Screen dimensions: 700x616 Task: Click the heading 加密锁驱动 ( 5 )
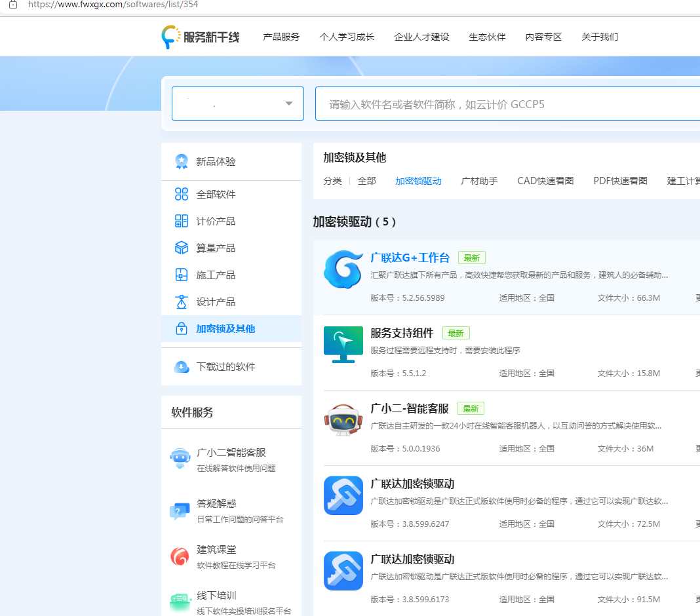(354, 222)
